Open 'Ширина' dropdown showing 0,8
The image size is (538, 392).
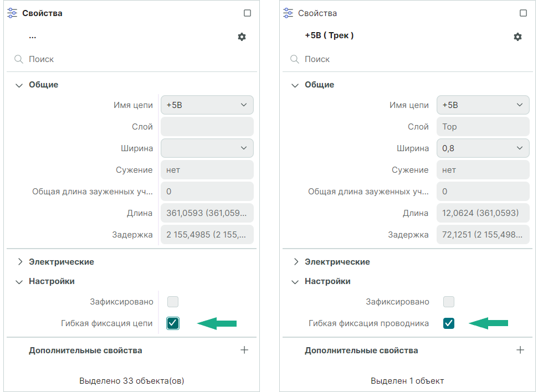[483, 148]
